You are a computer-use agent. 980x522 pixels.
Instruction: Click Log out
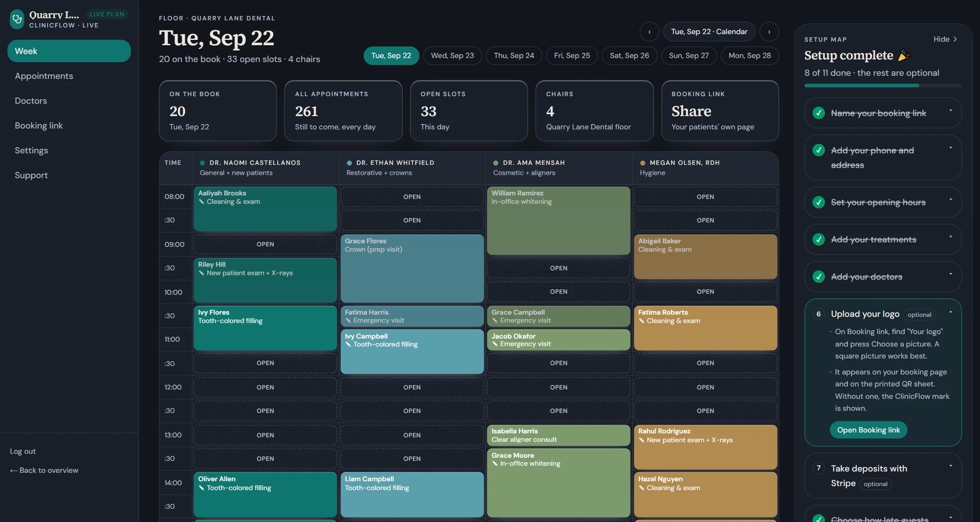23,451
